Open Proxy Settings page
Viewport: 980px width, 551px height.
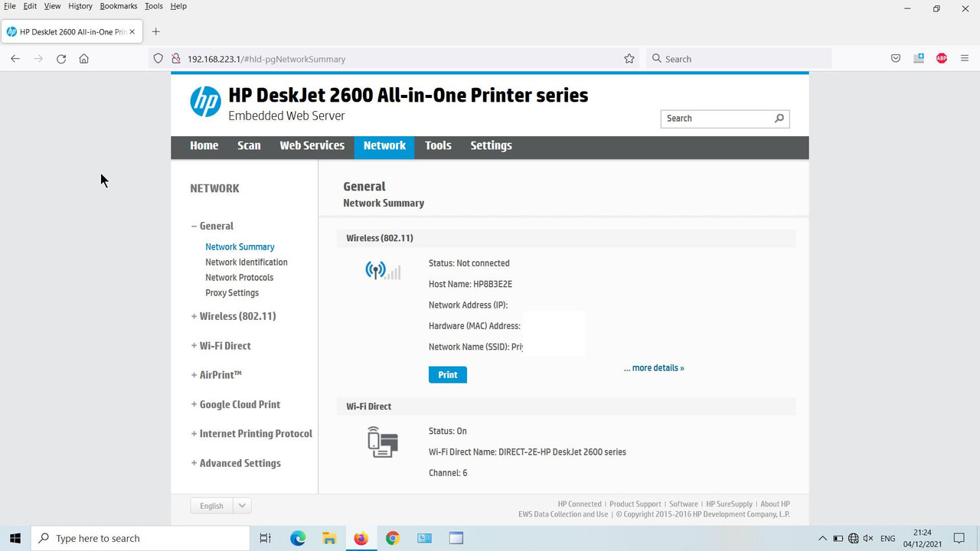click(x=232, y=293)
